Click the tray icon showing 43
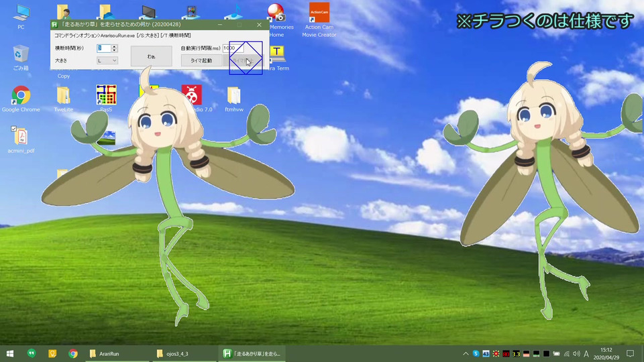The width and height of the screenshot is (644, 362). (486, 354)
